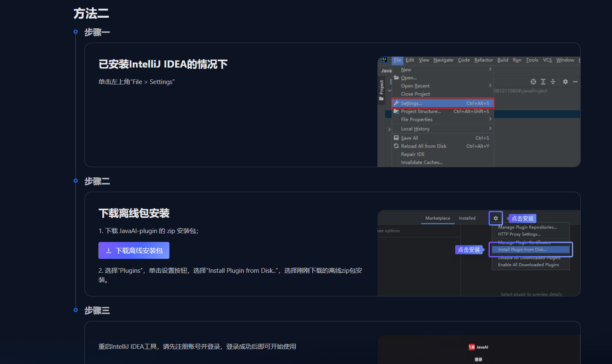Viewport: 612px width, 364px height.
Task: Click the select-opened-file crosshair icon
Action: (x=533, y=81)
